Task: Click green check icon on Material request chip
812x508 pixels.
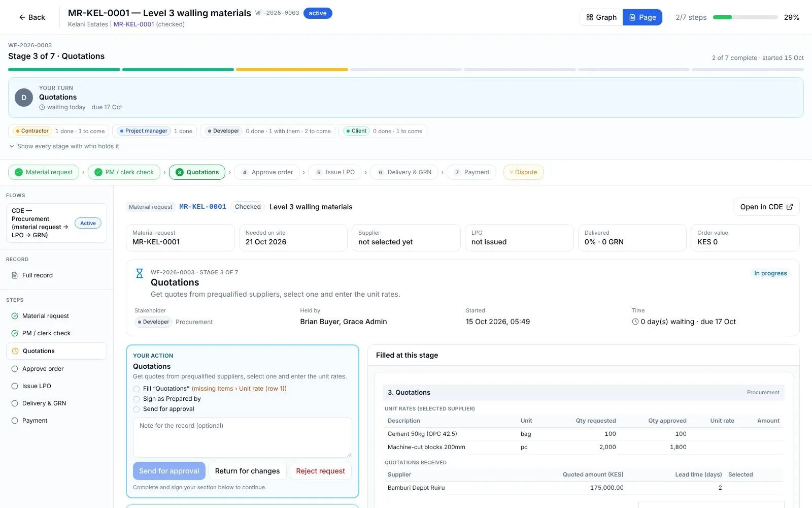Action: tap(19, 172)
